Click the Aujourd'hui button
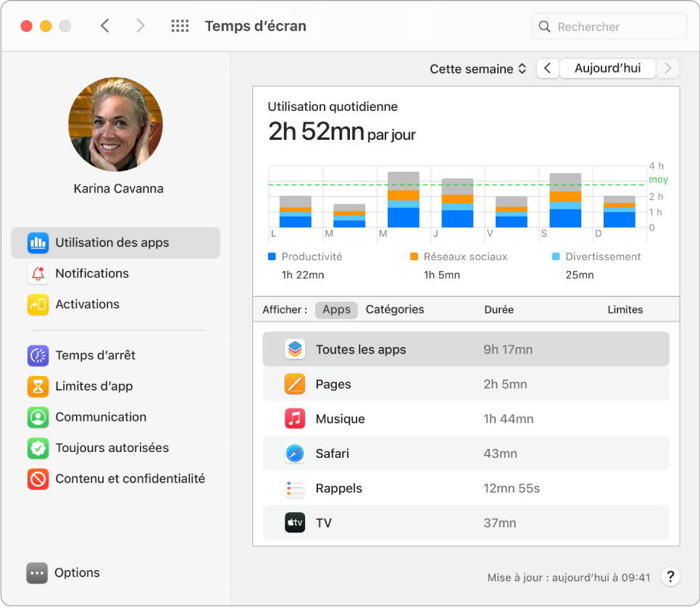Viewport: 700px width, 607px height. [x=607, y=68]
